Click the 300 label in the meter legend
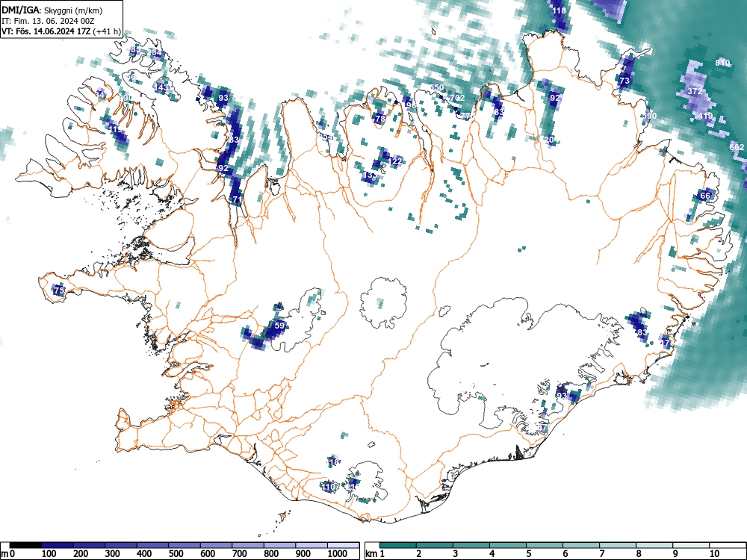747x560 pixels. point(113,554)
